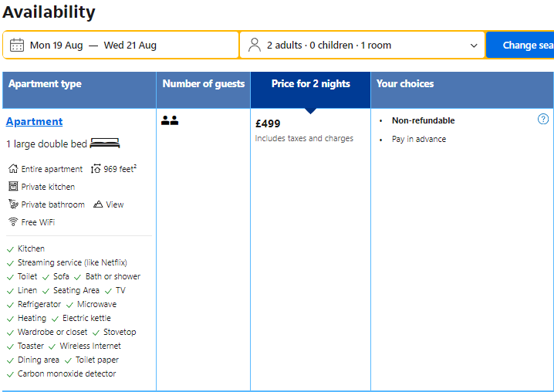The image size is (554, 392).
Task: Click the apartment size icon
Action: (96, 169)
